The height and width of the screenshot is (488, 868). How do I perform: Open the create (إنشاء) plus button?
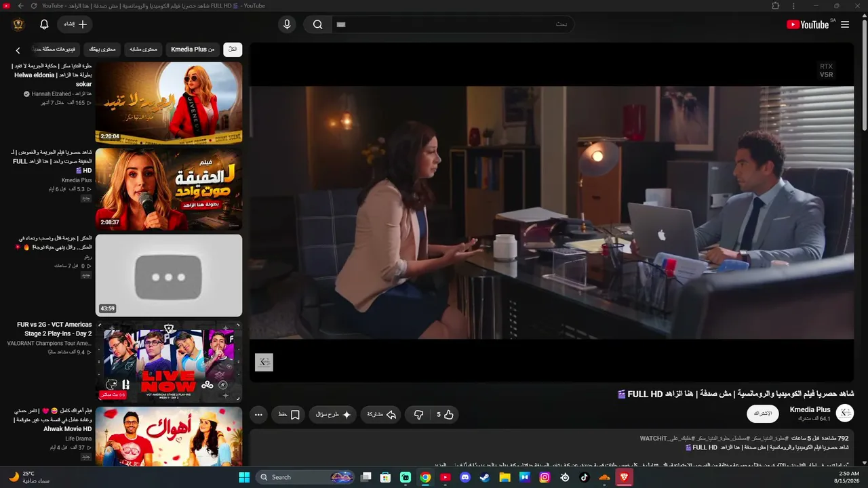pyautogui.click(x=75, y=24)
